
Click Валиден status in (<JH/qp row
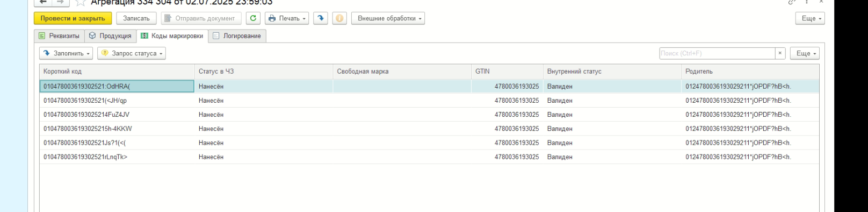560,101
